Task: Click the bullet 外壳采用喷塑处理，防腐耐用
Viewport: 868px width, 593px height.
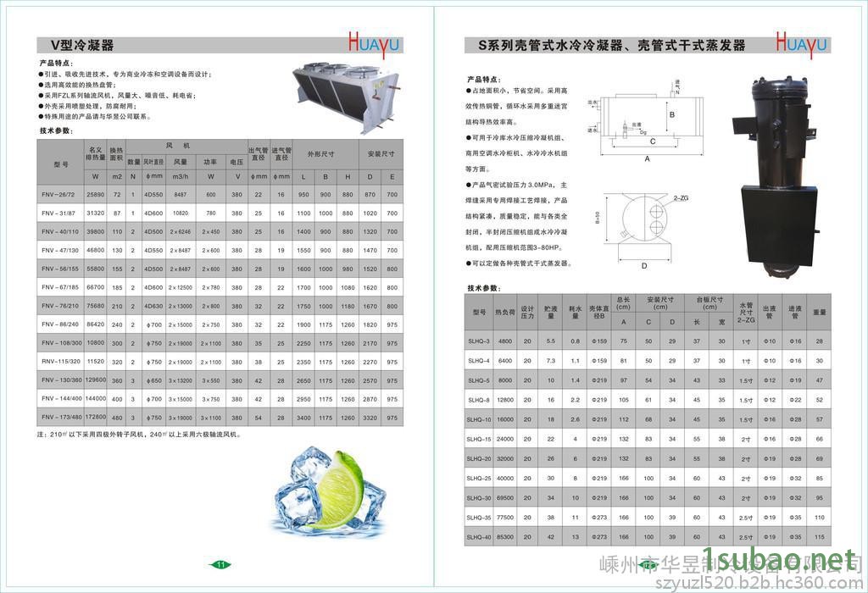Action: (87, 106)
